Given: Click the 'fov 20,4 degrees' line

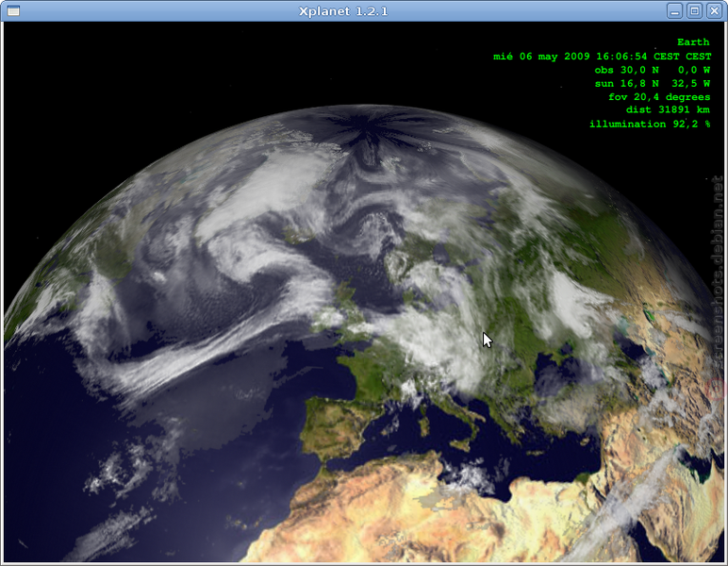Looking at the screenshot, I should point(659,97).
